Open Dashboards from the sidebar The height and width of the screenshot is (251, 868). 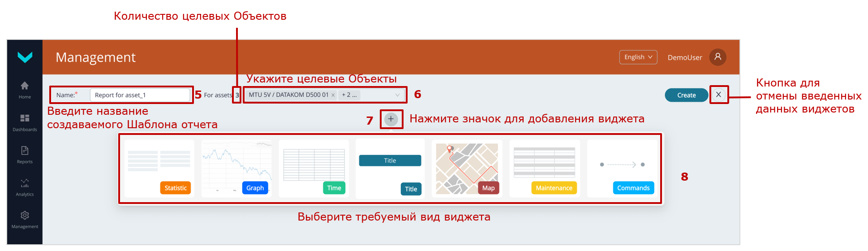click(25, 118)
